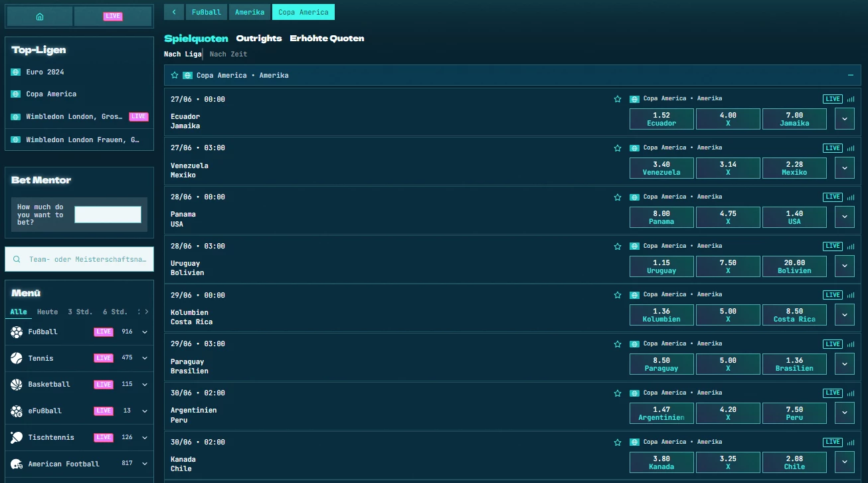Viewport: 868px width, 483px height.
Task: Expand more markets for Venezuela vs Mexiko
Action: 845,168
